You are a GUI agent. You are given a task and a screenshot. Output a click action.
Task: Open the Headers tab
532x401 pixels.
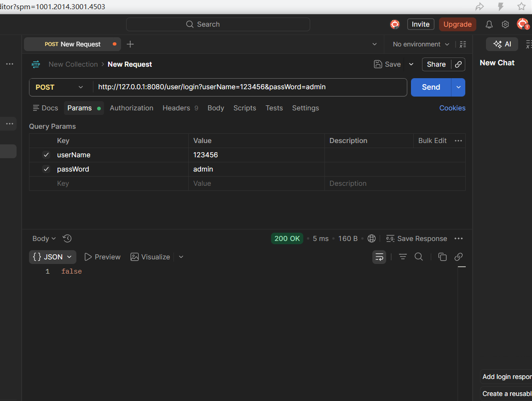pyautogui.click(x=180, y=108)
